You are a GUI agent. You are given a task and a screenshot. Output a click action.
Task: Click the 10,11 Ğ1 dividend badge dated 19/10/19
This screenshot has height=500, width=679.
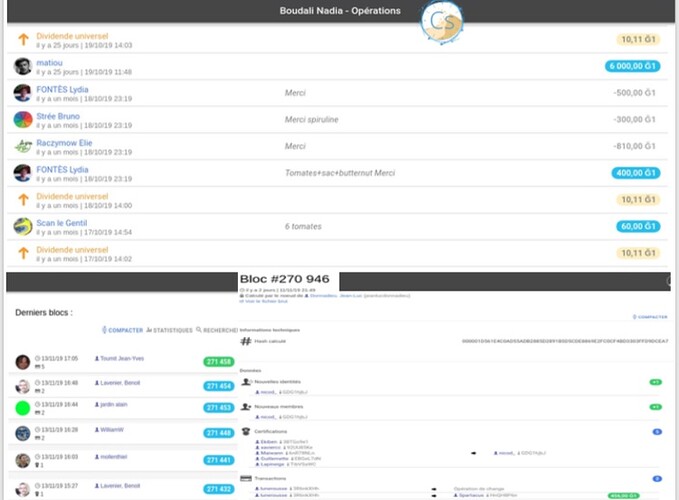click(x=638, y=40)
